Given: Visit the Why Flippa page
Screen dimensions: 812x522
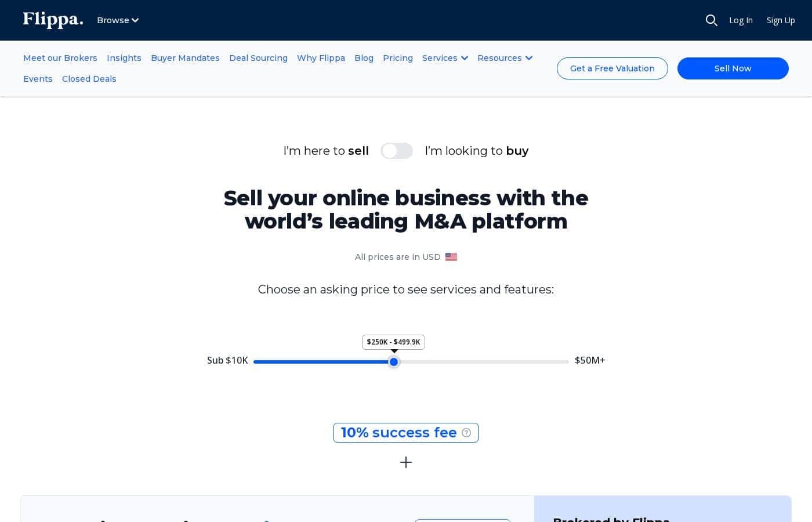Looking at the screenshot, I should coord(321,58).
